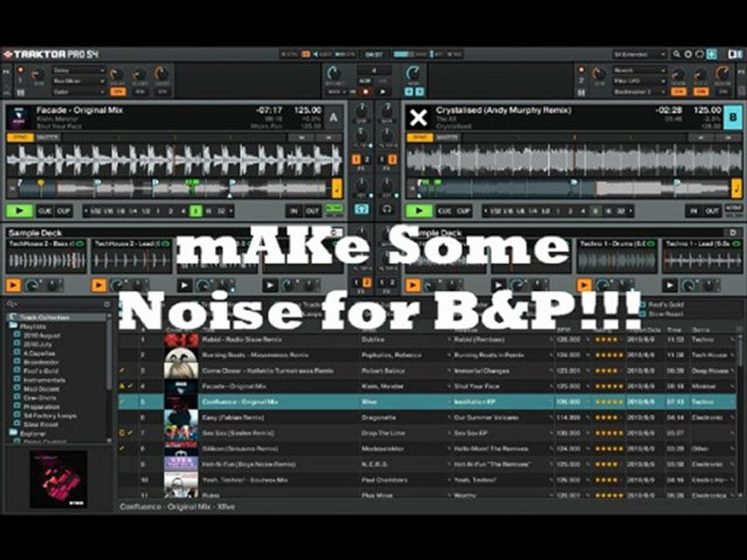Click FX unit 2 power indicator
747x560 pixels.
pos(581,70)
